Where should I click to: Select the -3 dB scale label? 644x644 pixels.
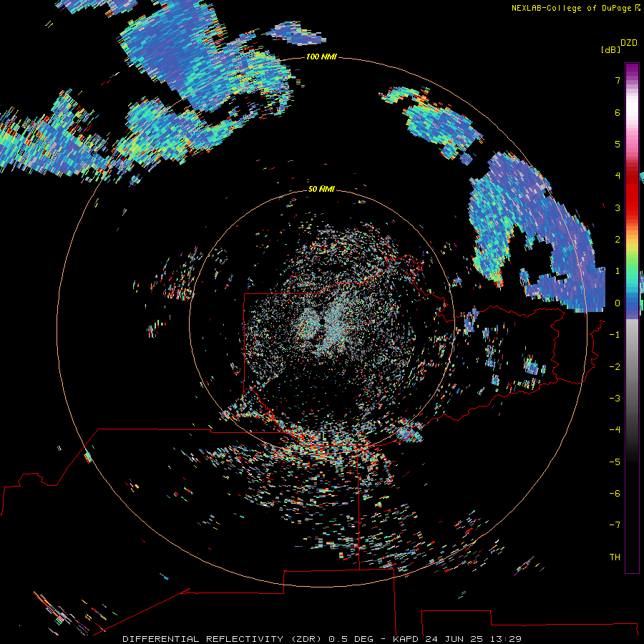point(615,399)
